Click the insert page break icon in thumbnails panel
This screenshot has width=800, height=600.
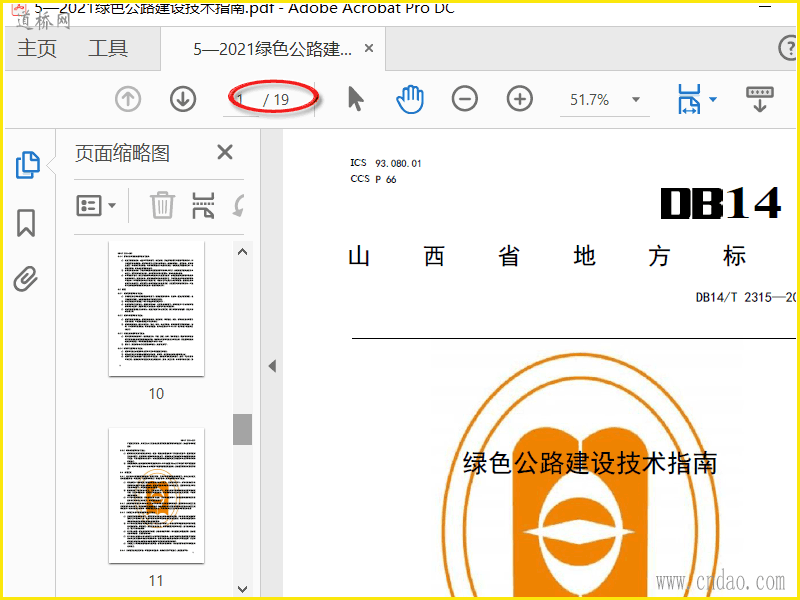(203, 206)
